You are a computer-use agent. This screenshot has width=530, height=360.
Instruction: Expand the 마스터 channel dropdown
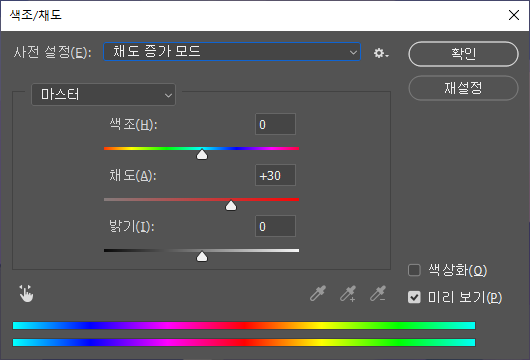[103, 95]
